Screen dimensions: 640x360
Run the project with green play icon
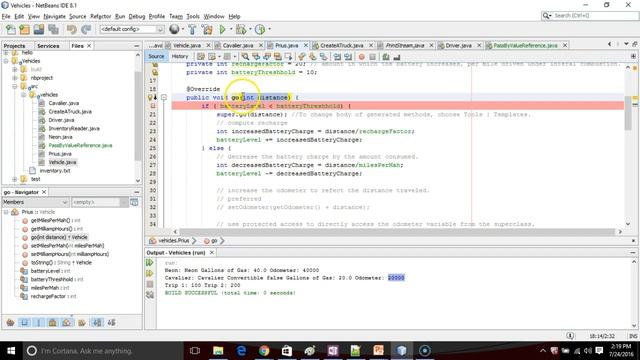click(222, 29)
